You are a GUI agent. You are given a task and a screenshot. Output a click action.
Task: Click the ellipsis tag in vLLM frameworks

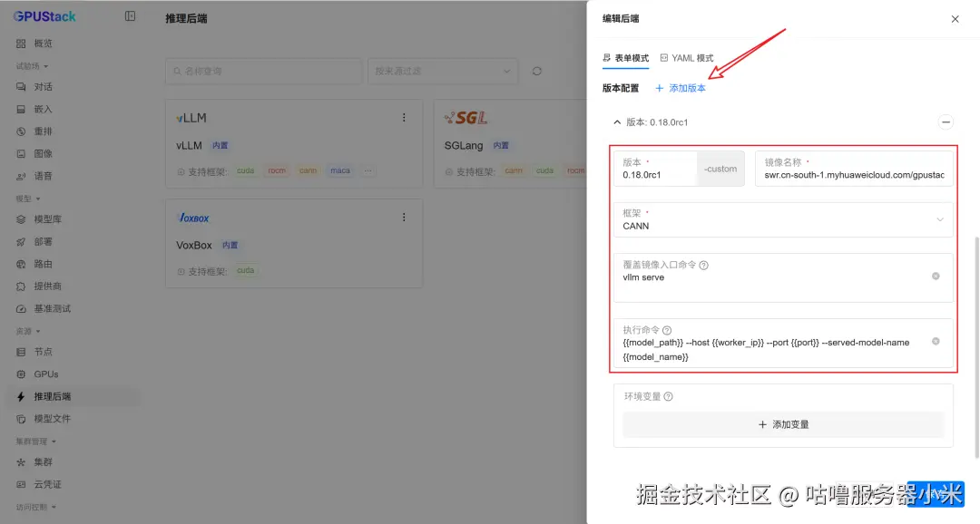click(x=368, y=170)
